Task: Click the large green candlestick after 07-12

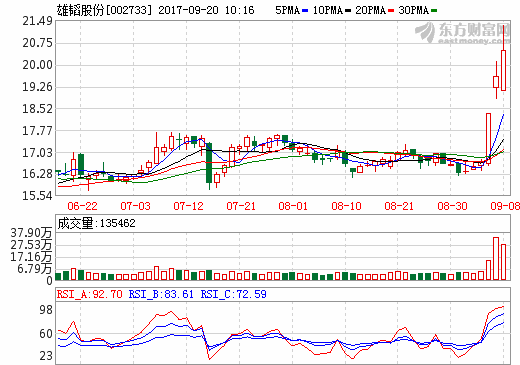Action: pyautogui.click(x=209, y=163)
